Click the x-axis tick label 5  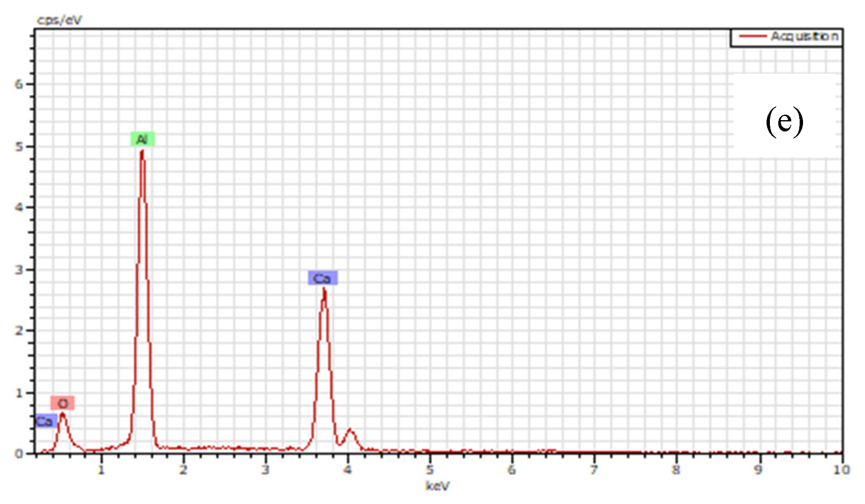click(430, 470)
